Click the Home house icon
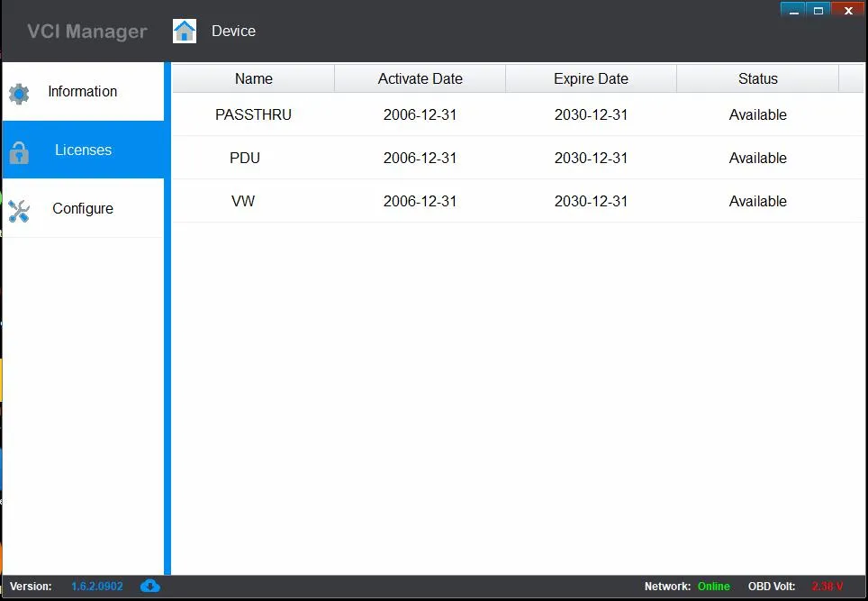This screenshot has height=601, width=868. (x=185, y=32)
